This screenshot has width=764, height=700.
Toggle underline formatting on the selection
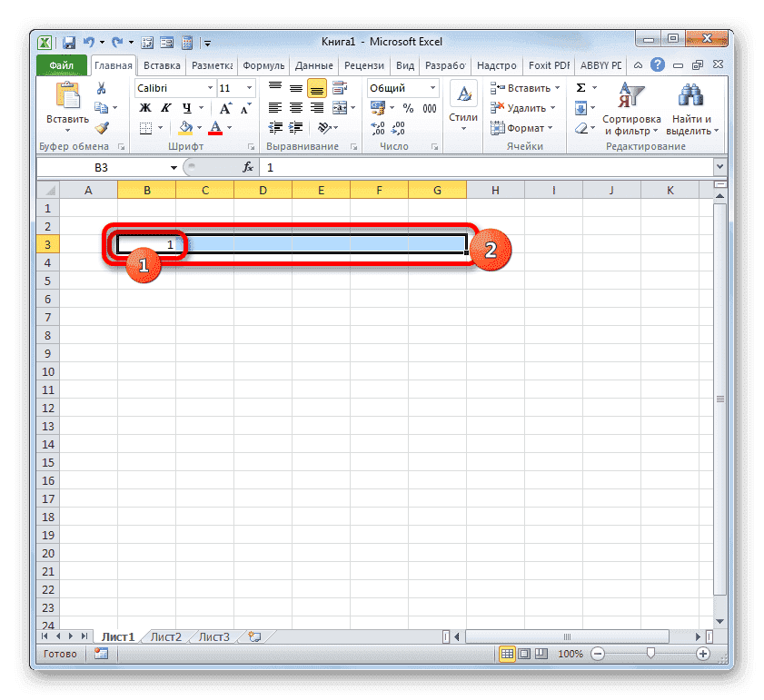[x=187, y=107]
